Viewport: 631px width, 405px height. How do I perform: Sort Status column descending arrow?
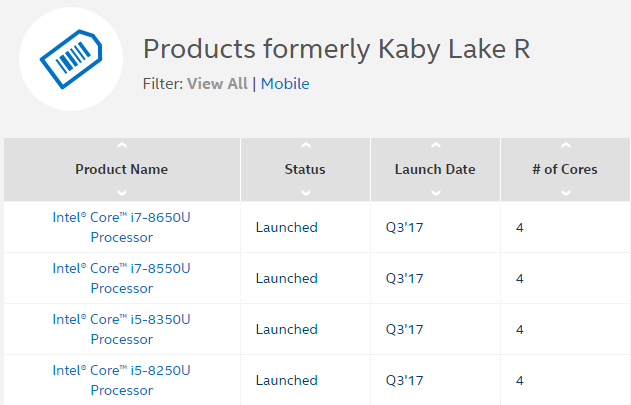[305, 192]
